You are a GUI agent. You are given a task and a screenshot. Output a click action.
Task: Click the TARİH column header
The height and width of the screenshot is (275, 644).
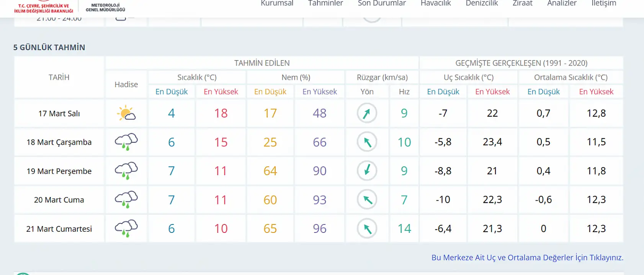click(x=59, y=77)
